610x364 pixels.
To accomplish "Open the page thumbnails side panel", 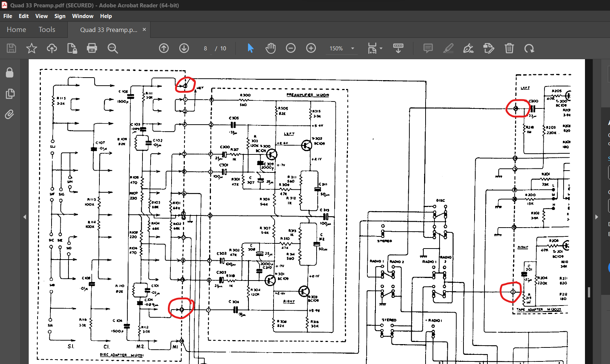I will coord(10,94).
